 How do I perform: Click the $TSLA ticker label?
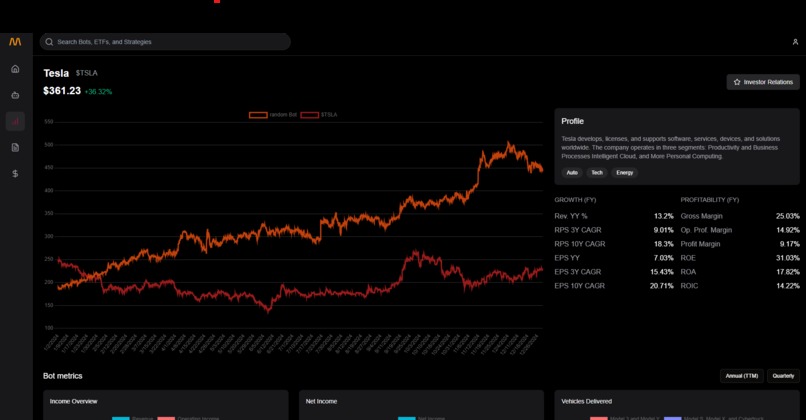click(x=86, y=73)
